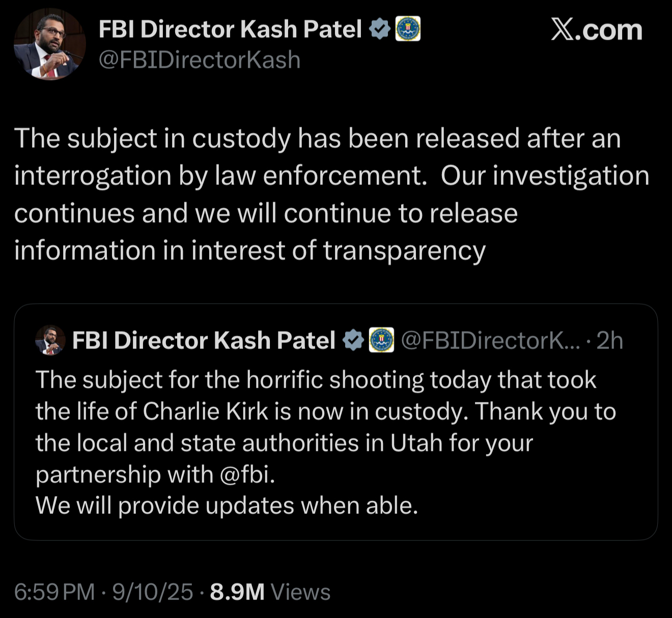This screenshot has height=618, width=672.
Task: Open the small avatar in the quoted post
Action: (x=50, y=340)
